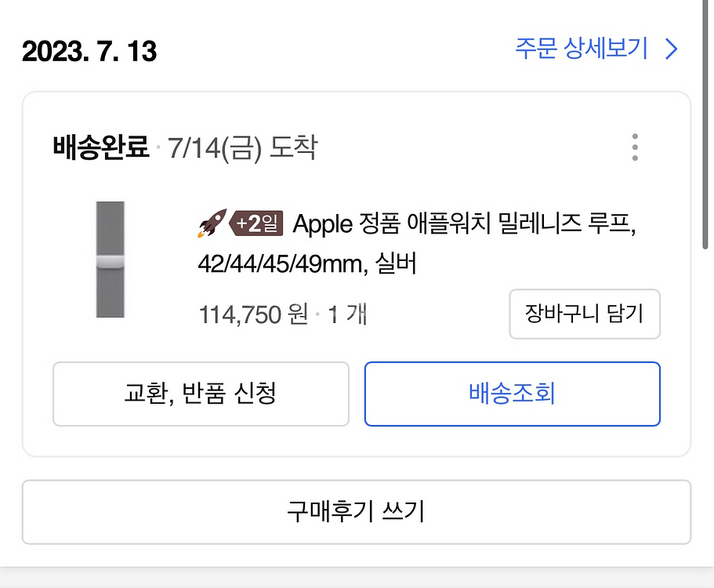Click the 7/14(금) 도착 arrival text
714x588 pixels.
pos(242,147)
